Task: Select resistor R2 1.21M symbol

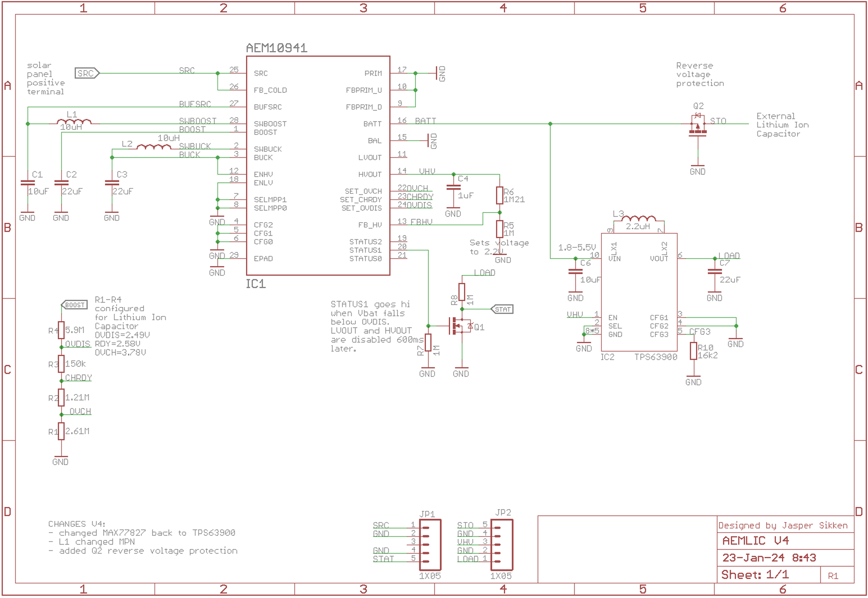Action: click(61, 398)
